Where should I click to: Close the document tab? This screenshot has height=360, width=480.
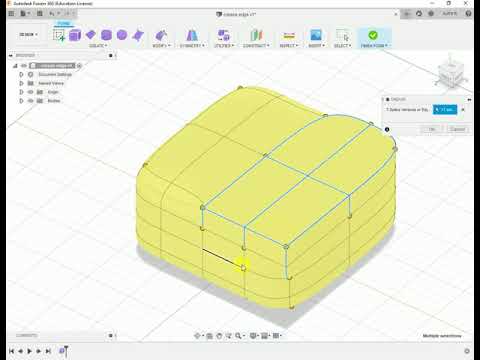(396, 14)
